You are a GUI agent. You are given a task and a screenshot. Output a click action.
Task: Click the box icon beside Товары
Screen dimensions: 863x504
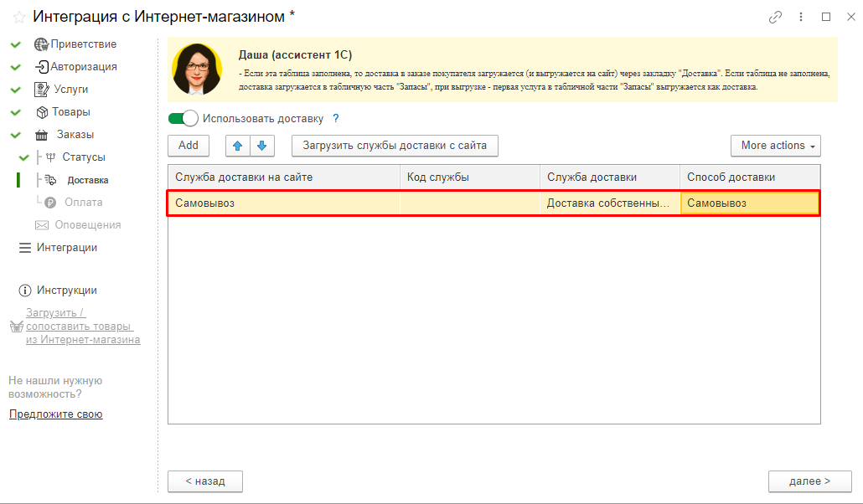coord(42,112)
